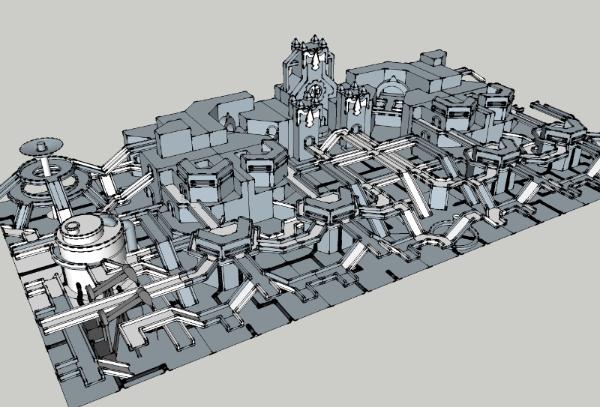Select the shorter spired tower right of center

tap(355, 108)
